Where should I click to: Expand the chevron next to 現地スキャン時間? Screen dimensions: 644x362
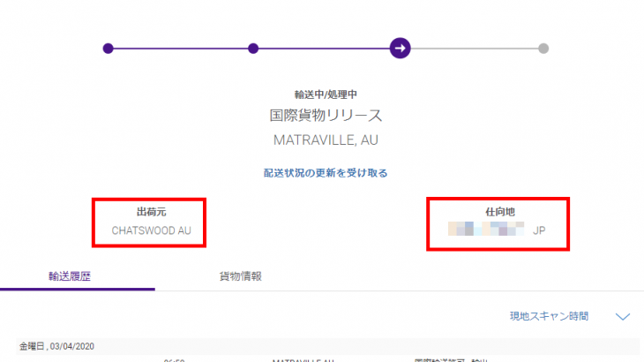click(x=623, y=316)
